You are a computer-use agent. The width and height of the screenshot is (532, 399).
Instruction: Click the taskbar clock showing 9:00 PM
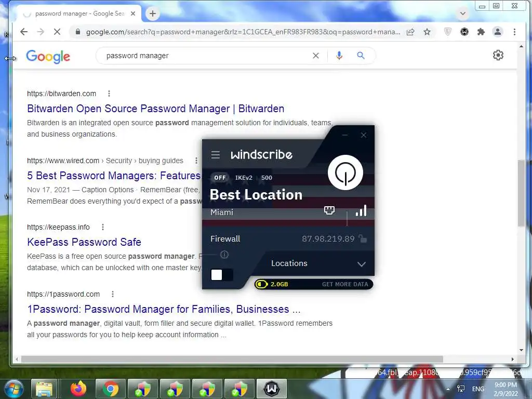(x=506, y=389)
